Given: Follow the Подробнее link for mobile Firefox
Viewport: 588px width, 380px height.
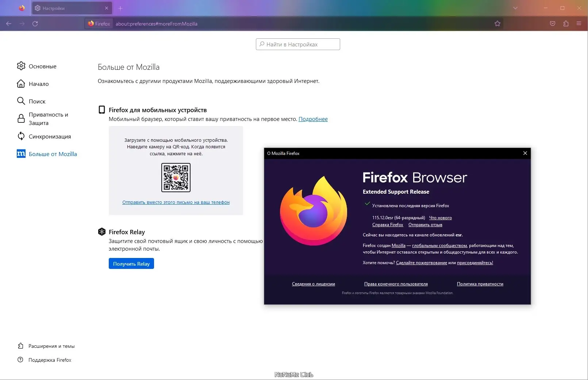Looking at the screenshot, I should tap(313, 119).
